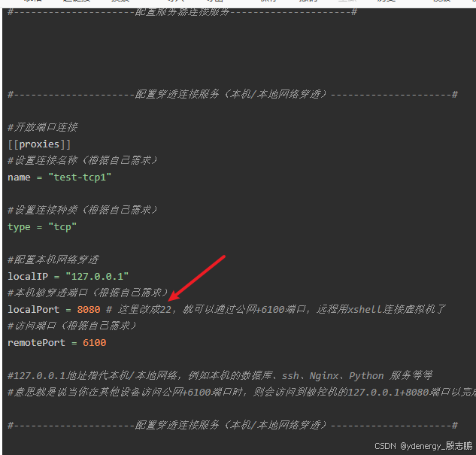Click the '#本机被穿透端口（根据自己需求）' comment

88,293
